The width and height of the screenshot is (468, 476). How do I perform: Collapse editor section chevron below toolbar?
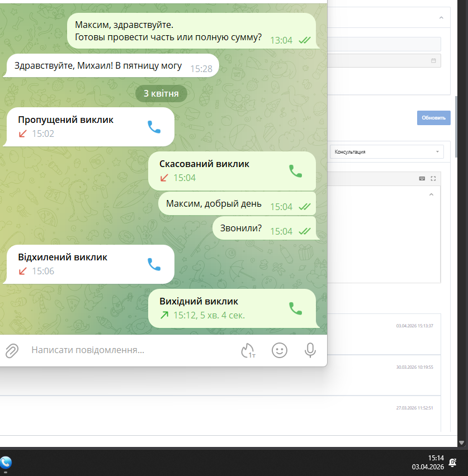(x=431, y=194)
